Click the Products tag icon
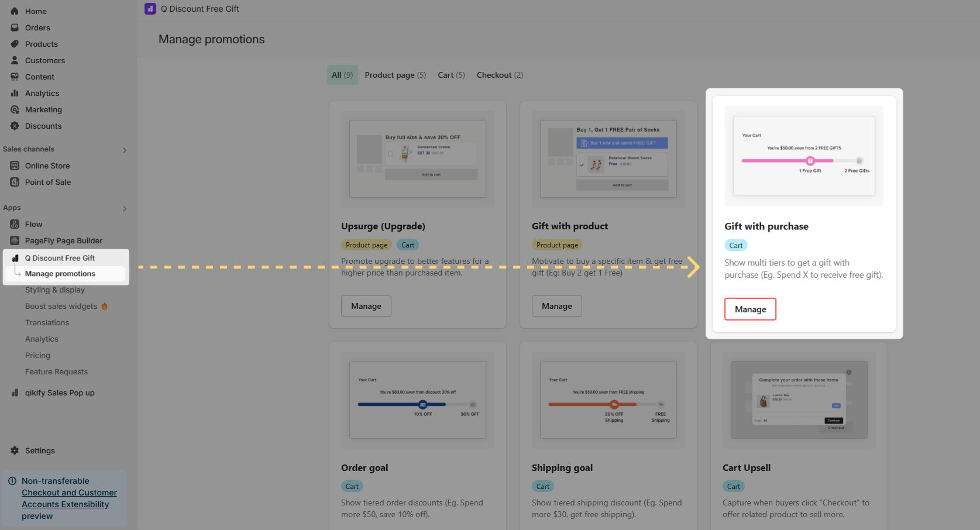The image size is (980, 530). tap(15, 44)
